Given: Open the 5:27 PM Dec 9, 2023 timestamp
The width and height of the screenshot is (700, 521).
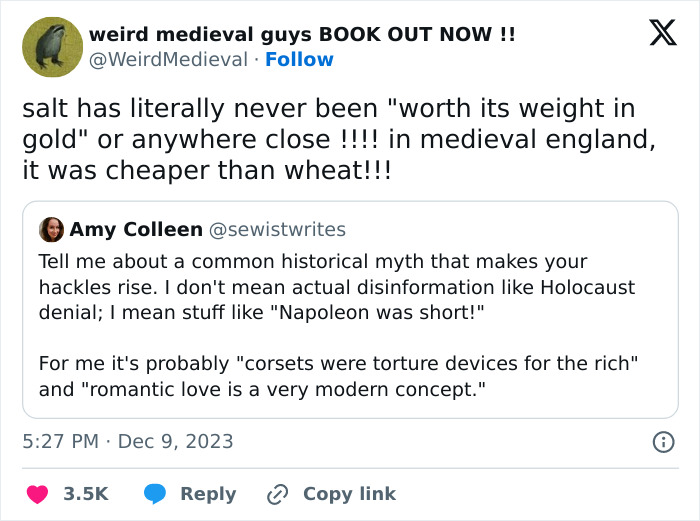Looking at the screenshot, I should click(x=128, y=441).
